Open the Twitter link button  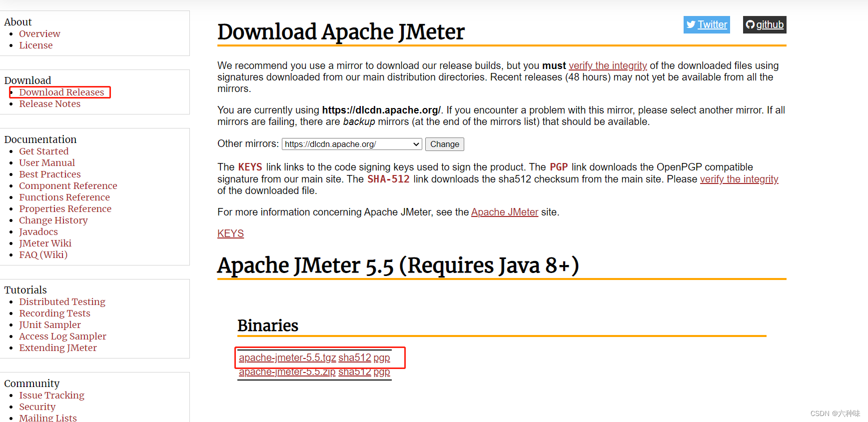click(x=706, y=24)
